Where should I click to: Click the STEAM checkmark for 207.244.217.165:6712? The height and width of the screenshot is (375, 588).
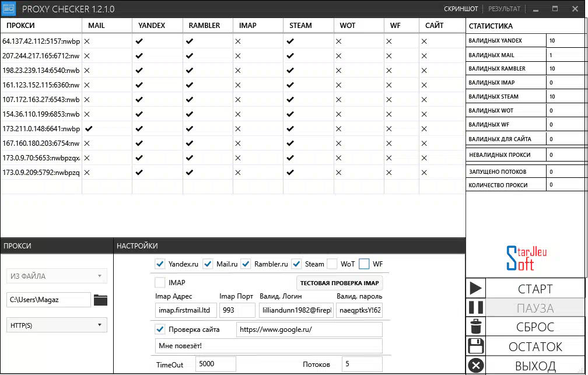coord(290,56)
